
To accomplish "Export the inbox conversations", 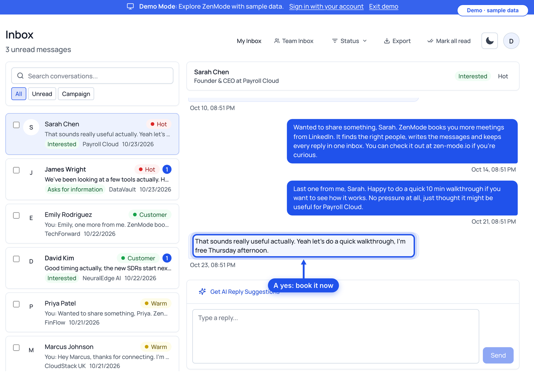I will [x=397, y=41].
